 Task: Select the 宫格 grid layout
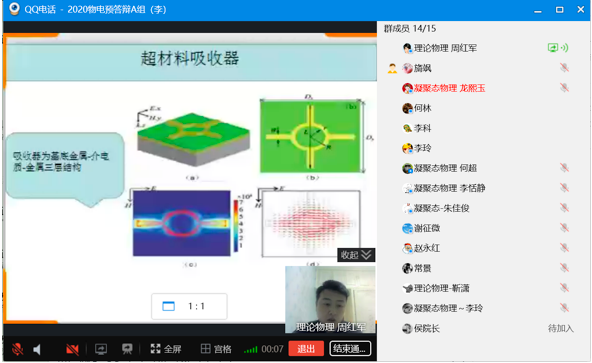216,349
